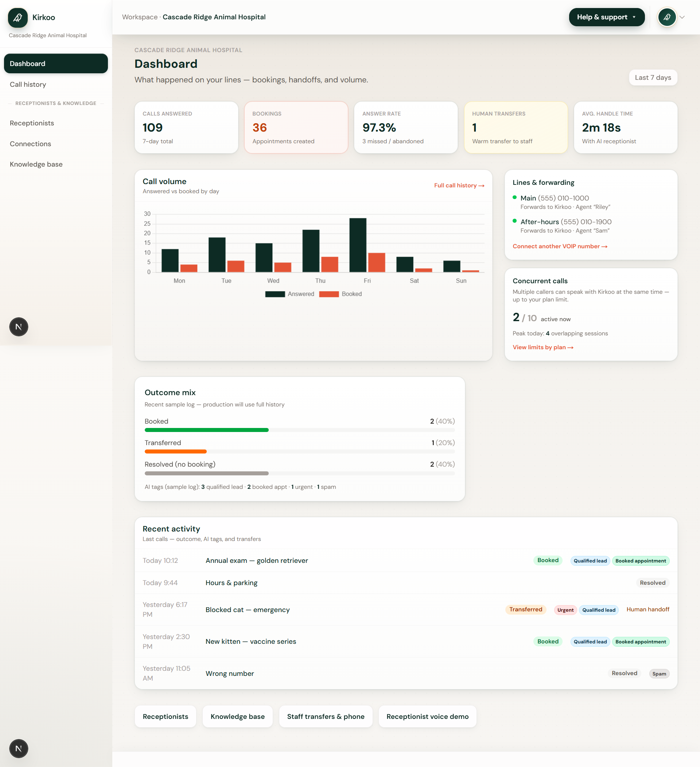Click Qualified lead tag on Annual exam row

click(590, 561)
